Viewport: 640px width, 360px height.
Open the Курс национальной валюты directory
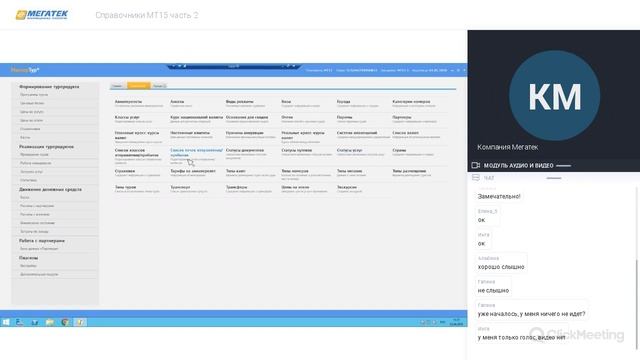196,118
